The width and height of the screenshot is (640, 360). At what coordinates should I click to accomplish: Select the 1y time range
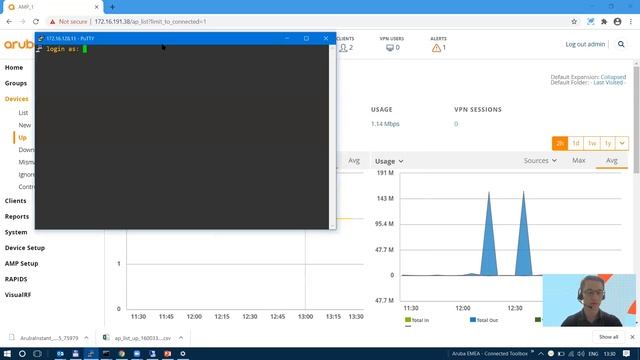(x=607, y=143)
